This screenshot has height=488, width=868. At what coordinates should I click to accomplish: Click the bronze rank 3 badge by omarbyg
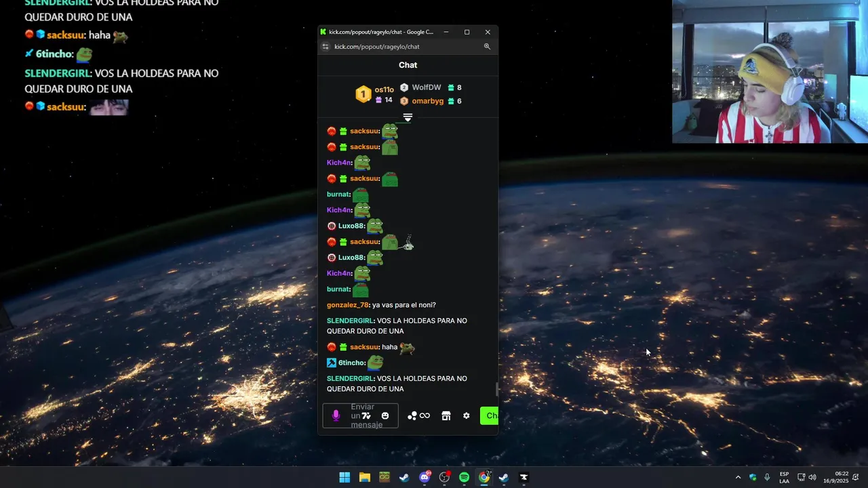(x=404, y=101)
